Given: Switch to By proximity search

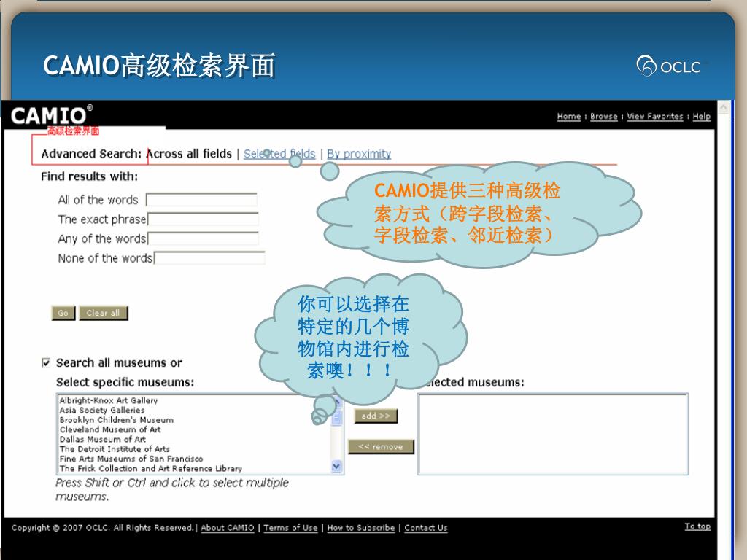Looking at the screenshot, I should coord(359,154).
